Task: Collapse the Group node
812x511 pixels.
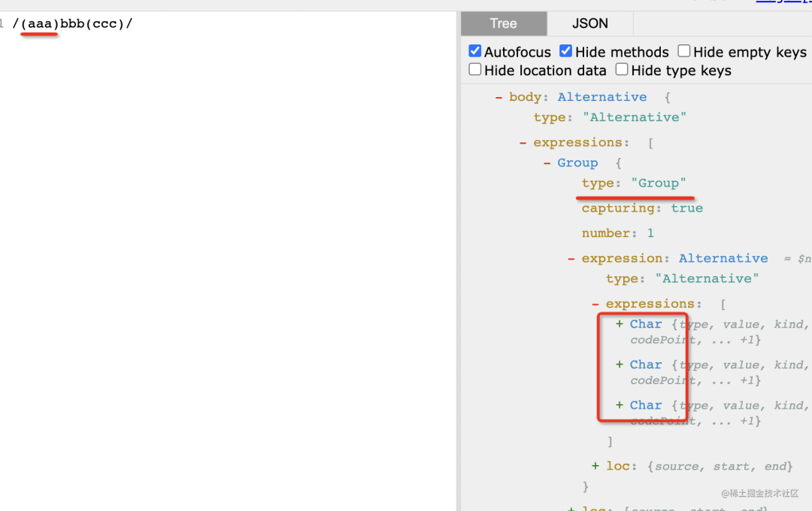Action: [547, 163]
